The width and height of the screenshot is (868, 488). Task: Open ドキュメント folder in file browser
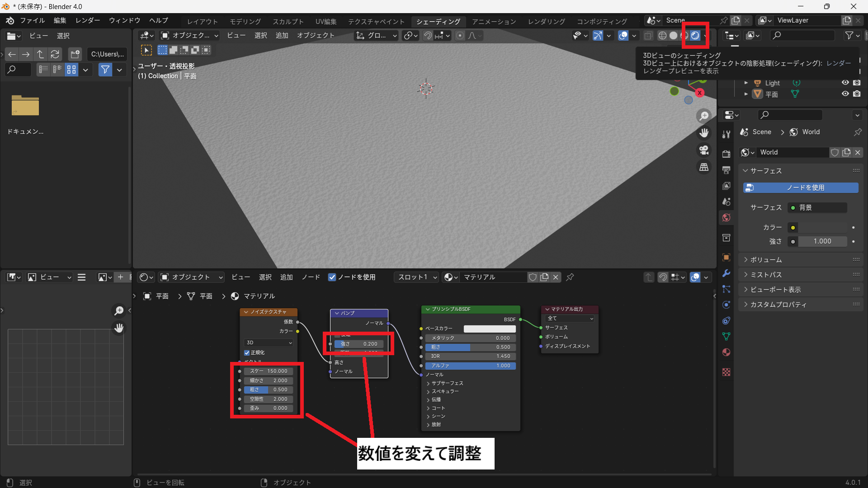click(25, 106)
